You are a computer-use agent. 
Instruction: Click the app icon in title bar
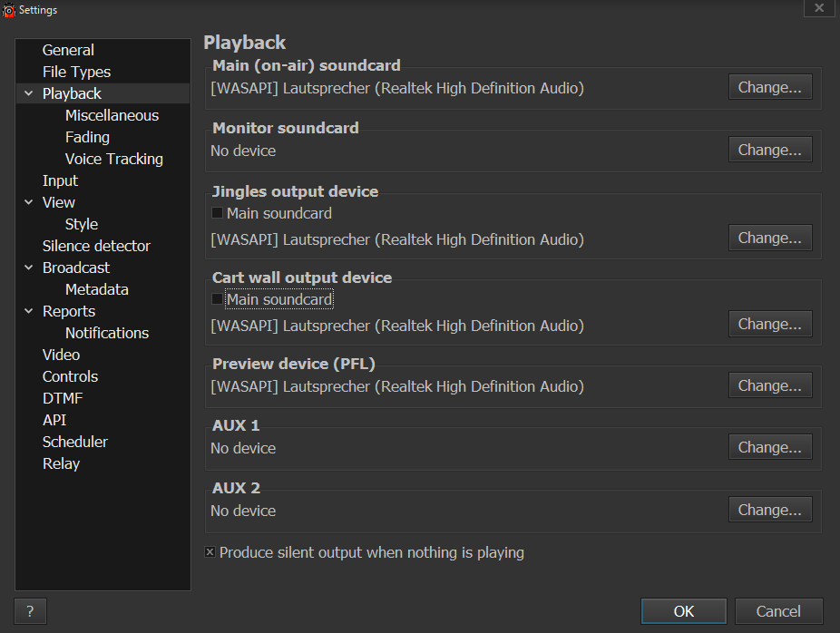click(x=9, y=10)
